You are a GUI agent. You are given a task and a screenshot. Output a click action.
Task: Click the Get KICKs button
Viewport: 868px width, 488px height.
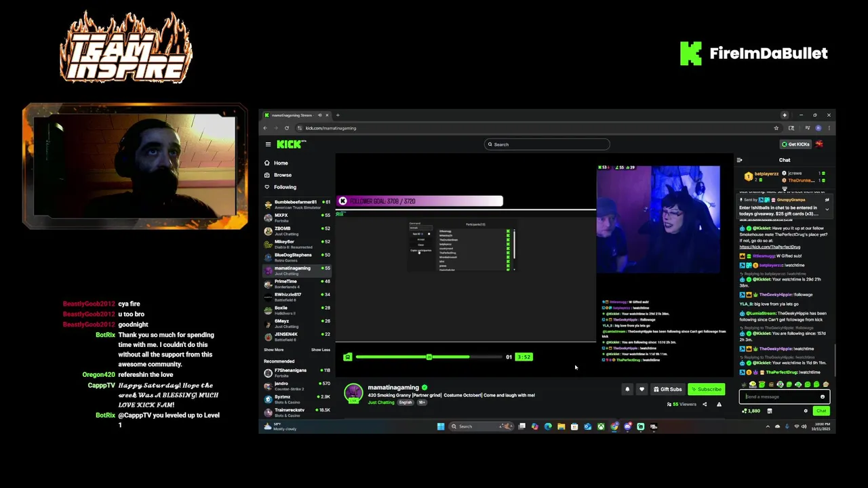click(795, 144)
